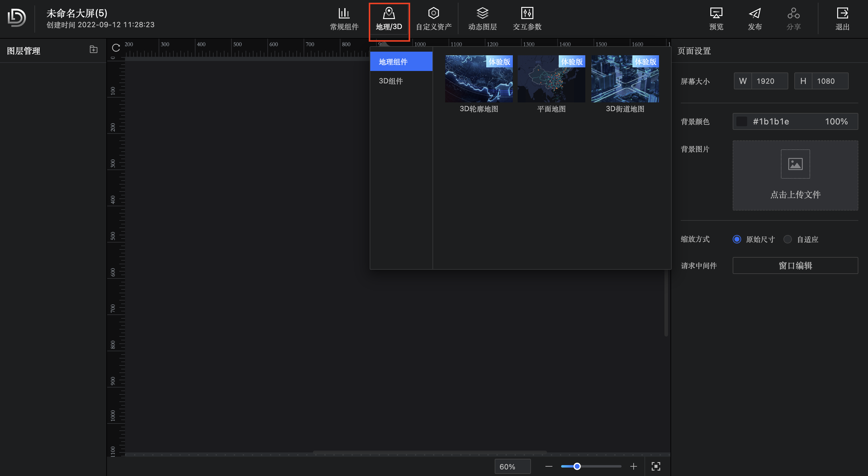Add the 3D街道地图 component thumbnail
The height and width of the screenshot is (476, 868).
click(625, 79)
